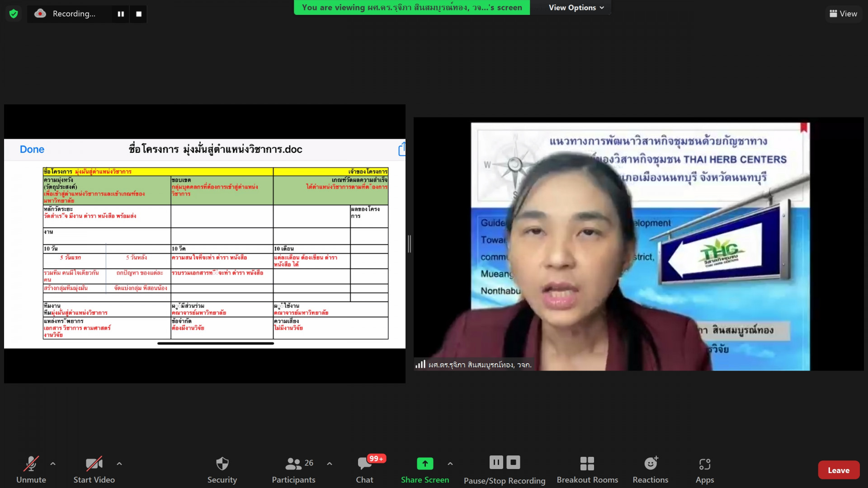Click the green encryption shield icon
Image resolution: width=868 pixels, height=488 pixels.
pos(14,14)
